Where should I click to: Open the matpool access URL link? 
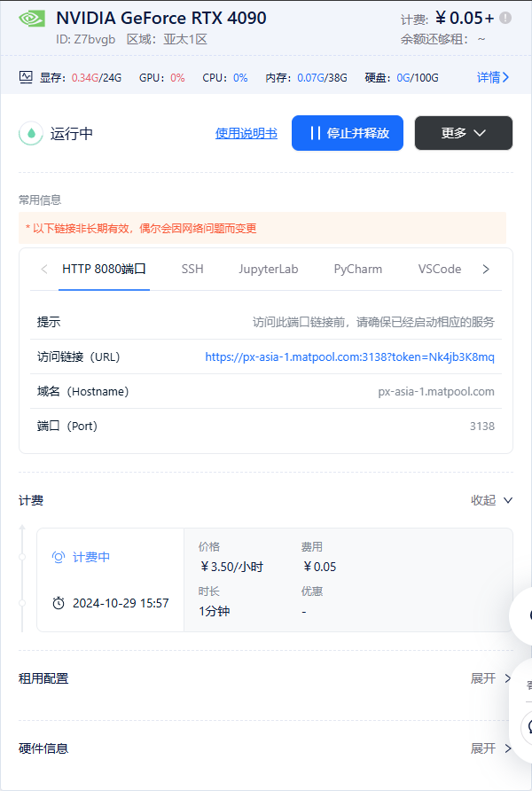349,356
